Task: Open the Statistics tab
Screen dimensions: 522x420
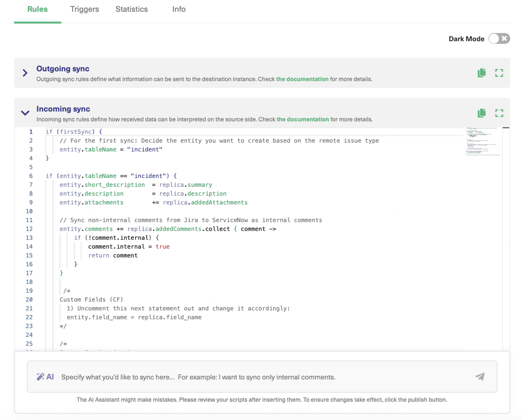Action: pyautogui.click(x=132, y=9)
